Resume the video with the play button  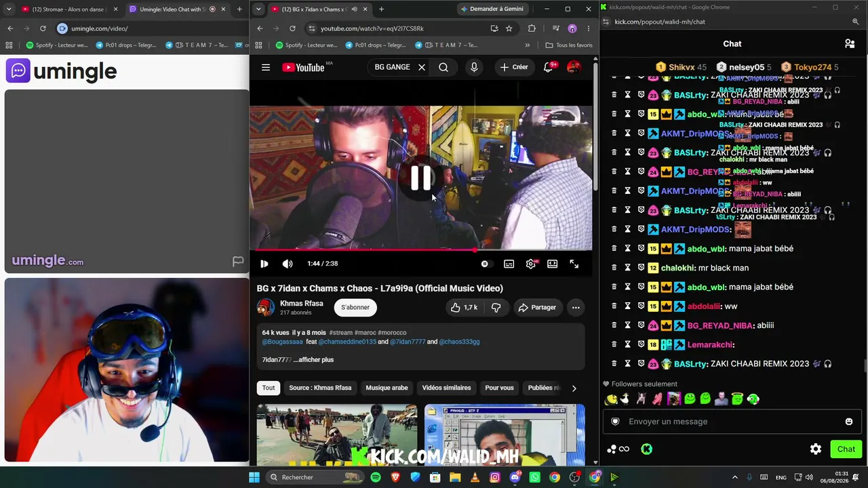(264, 264)
